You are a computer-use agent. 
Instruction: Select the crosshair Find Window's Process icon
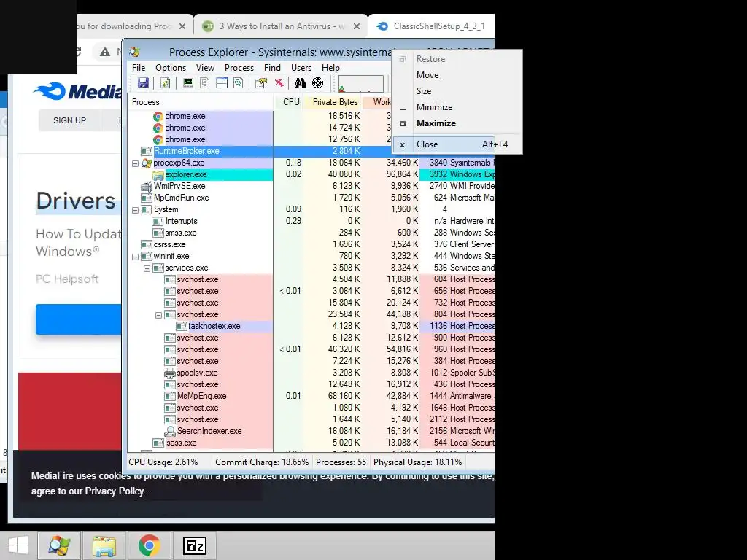[x=318, y=83]
